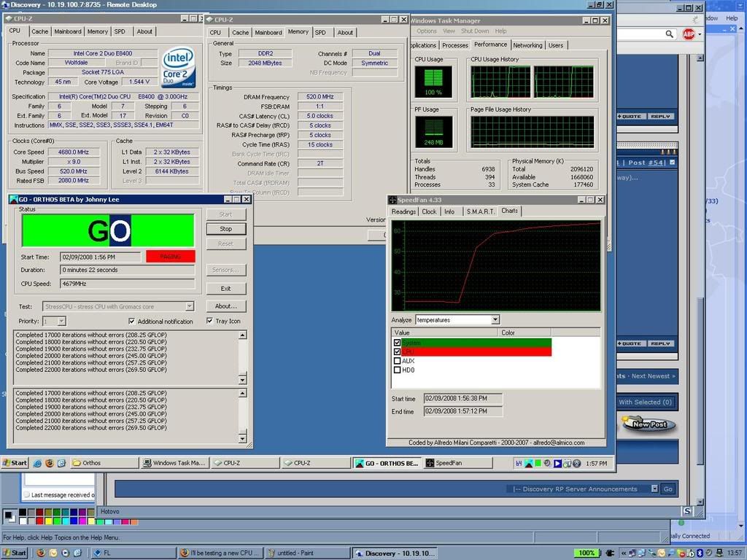Screen dimensions: 747x560
Task: Switch to the S.M.A.R.T. tab in SpeedFan
Action: pos(479,211)
